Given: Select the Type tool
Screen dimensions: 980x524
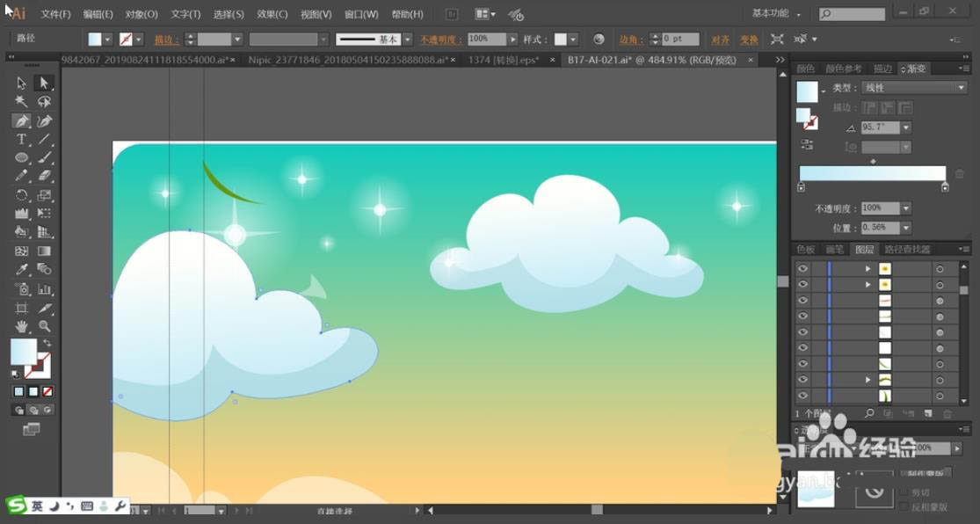Looking at the screenshot, I should 21,140.
